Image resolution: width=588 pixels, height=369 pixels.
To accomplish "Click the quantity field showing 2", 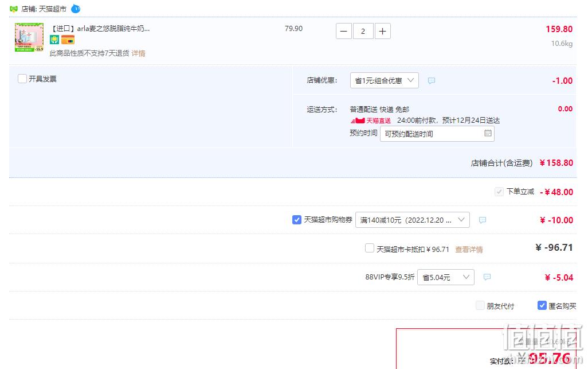I will [x=363, y=31].
